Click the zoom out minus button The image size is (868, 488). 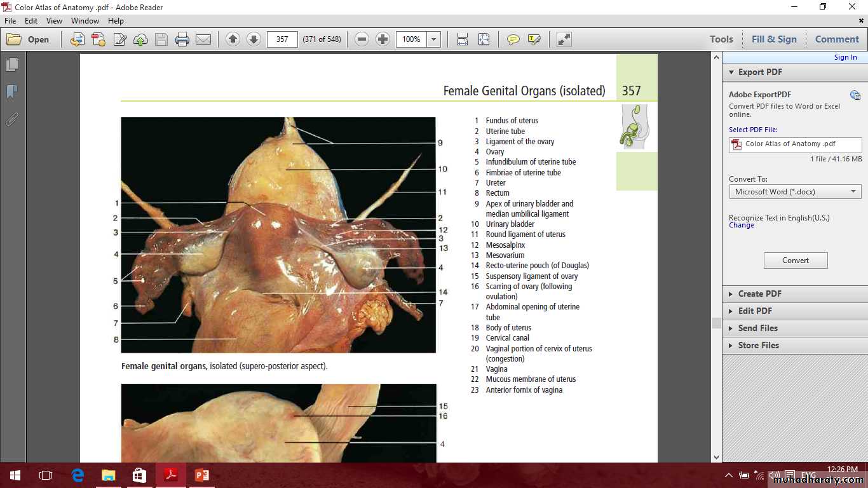[362, 39]
